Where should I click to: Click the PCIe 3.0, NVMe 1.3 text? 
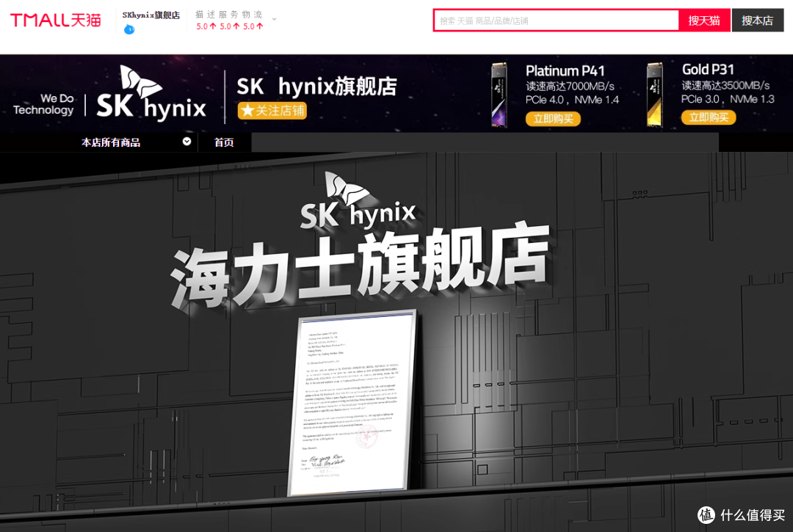pyautogui.click(x=727, y=99)
